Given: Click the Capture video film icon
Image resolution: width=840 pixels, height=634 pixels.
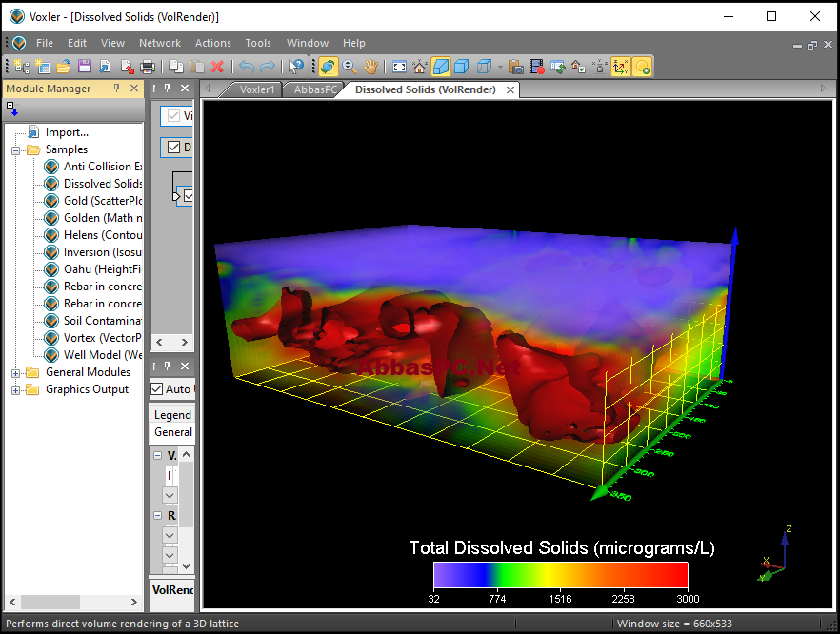Looking at the screenshot, I should click(x=537, y=67).
